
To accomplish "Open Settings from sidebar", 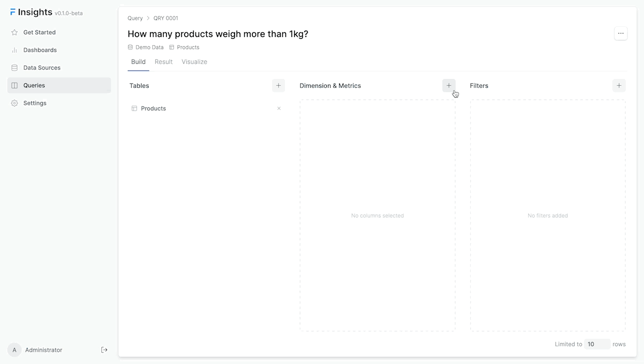I will pyautogui.click(x=34, y=103).
